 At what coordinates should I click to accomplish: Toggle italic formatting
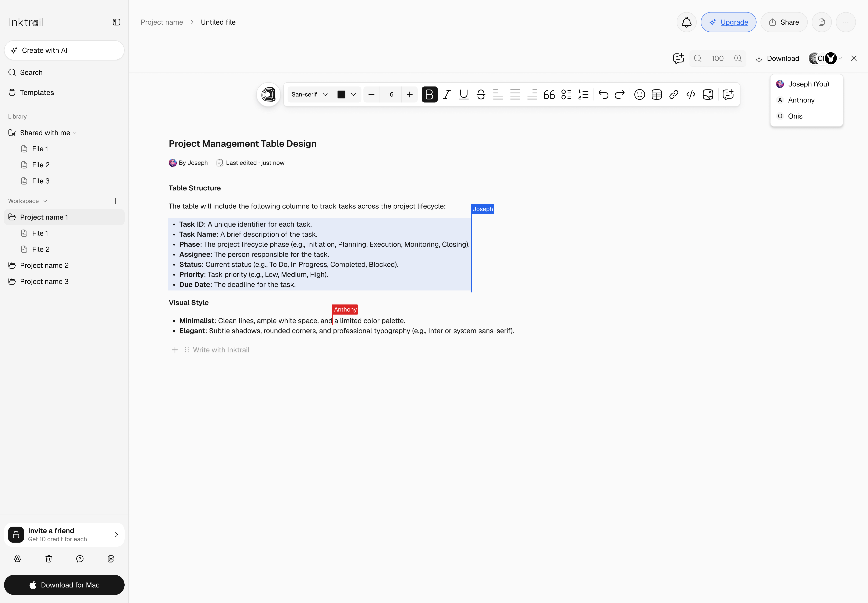(x=446, y=94)
